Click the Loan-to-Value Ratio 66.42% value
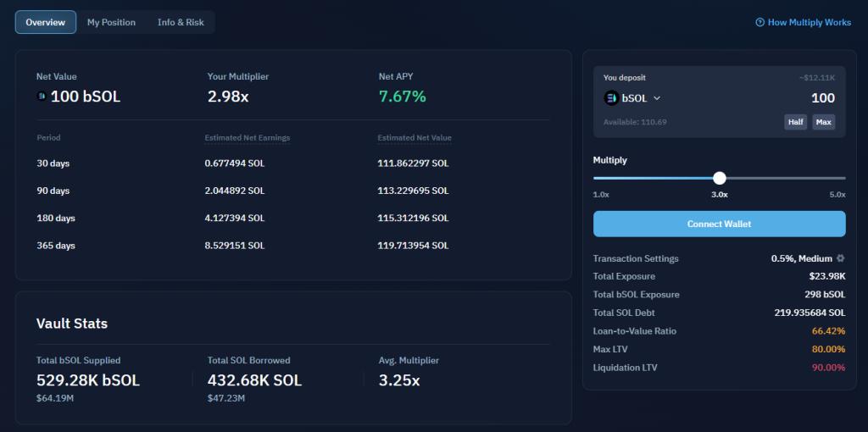Screen dimensions: 868x432 pos(828,331)
